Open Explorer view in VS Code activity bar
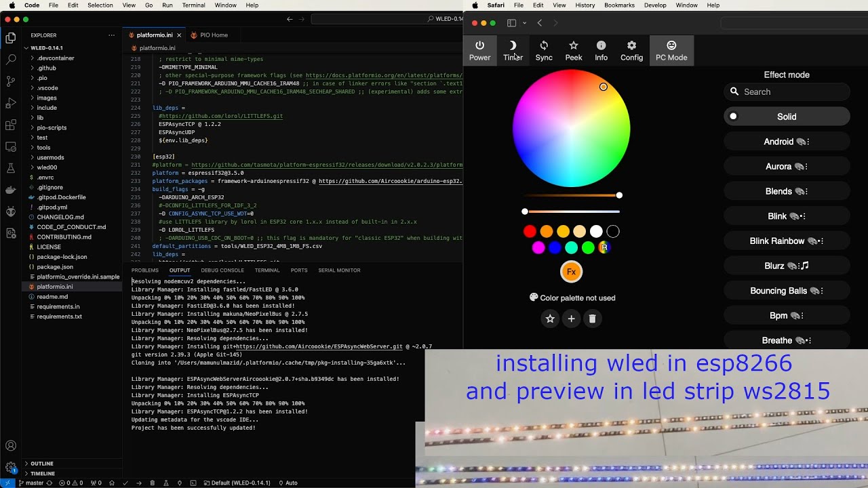Viewport: 868px width, 488px height. (11, 38)
